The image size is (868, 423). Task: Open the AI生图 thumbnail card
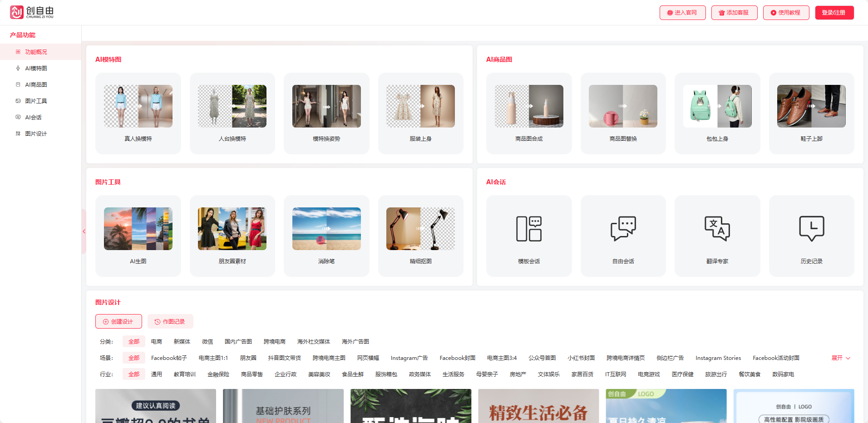coord(138,236)
